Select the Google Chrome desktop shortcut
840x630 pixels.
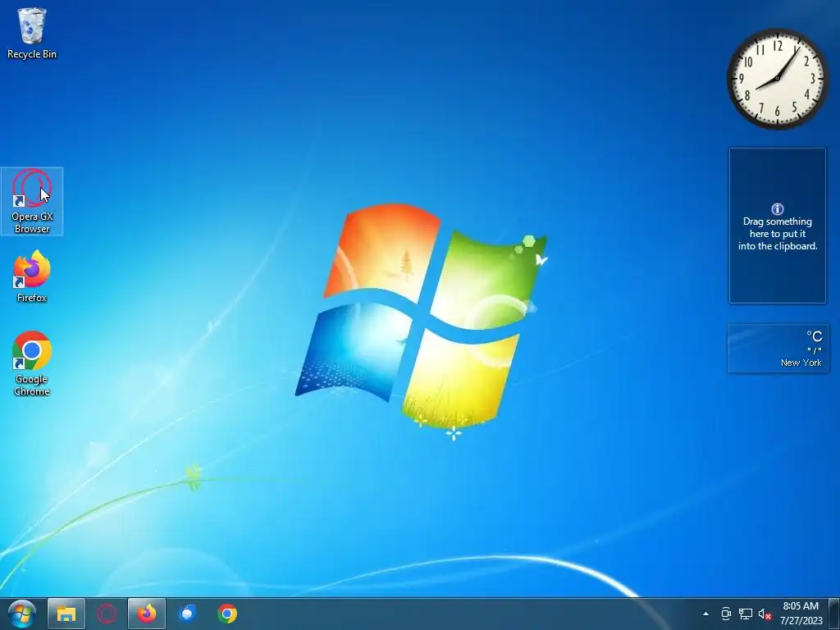pyautogui.click(x=32, y=363)
